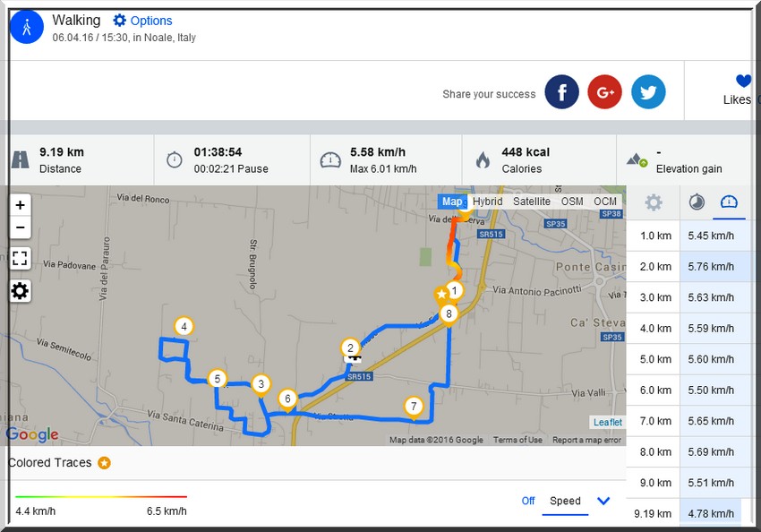Zoom out on the map

(x=20, y=227)
